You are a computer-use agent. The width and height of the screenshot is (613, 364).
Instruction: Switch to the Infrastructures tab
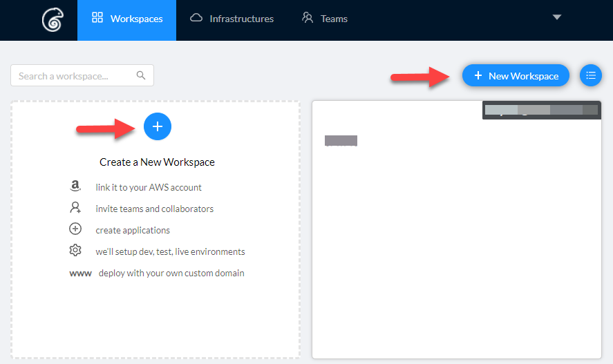(232, 19)
